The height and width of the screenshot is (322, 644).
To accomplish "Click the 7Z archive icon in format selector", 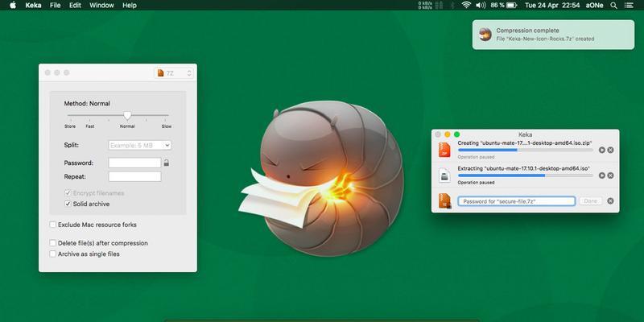I will tap(160, 72).
